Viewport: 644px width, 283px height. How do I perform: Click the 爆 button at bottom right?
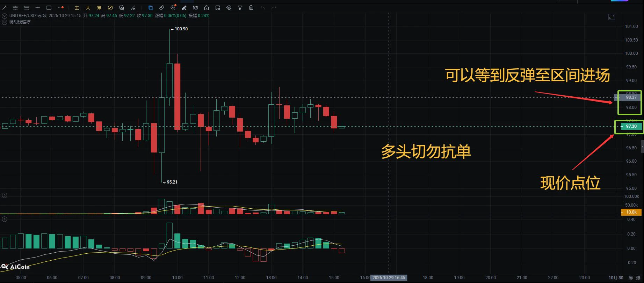pyautogui.click(x=638, y=278)
